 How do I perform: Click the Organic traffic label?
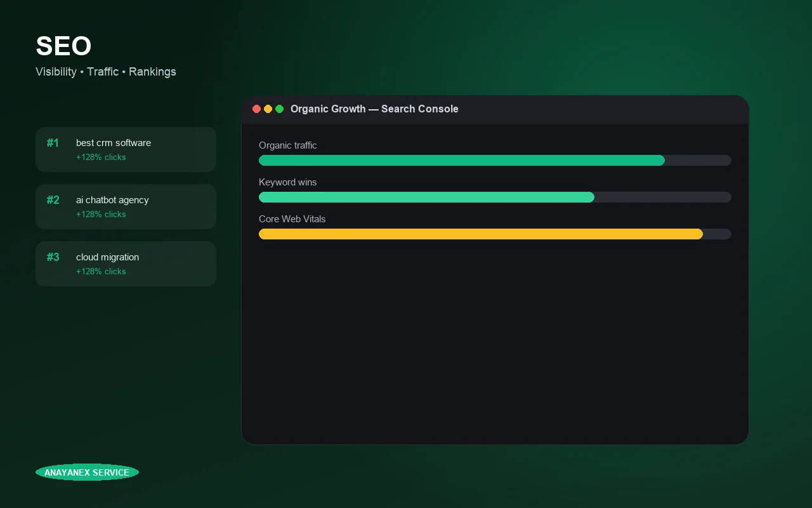288,145
